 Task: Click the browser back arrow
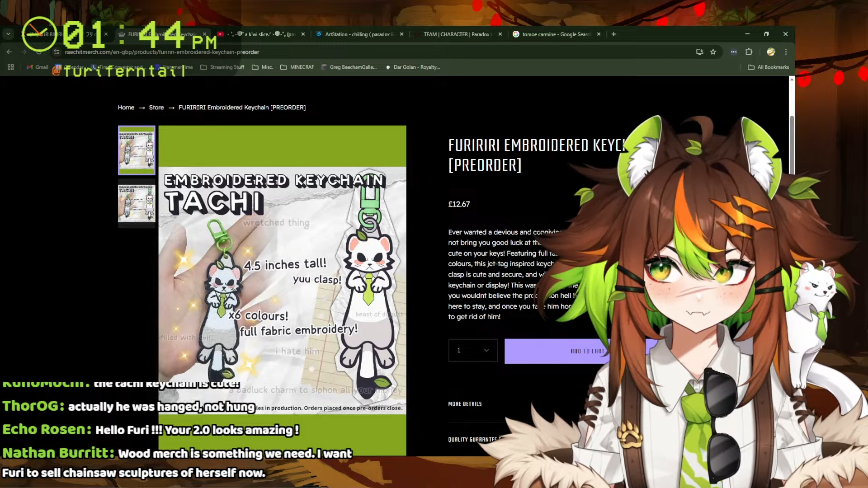pyautogui.click(x=9, y=52)
